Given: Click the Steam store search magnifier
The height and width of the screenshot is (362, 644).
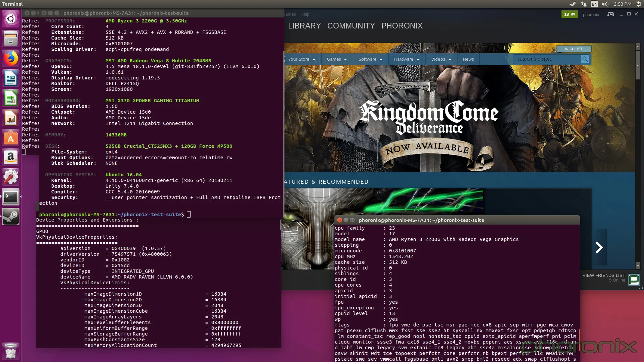Looking at the screenshot, I should click(x=585, y=59).
